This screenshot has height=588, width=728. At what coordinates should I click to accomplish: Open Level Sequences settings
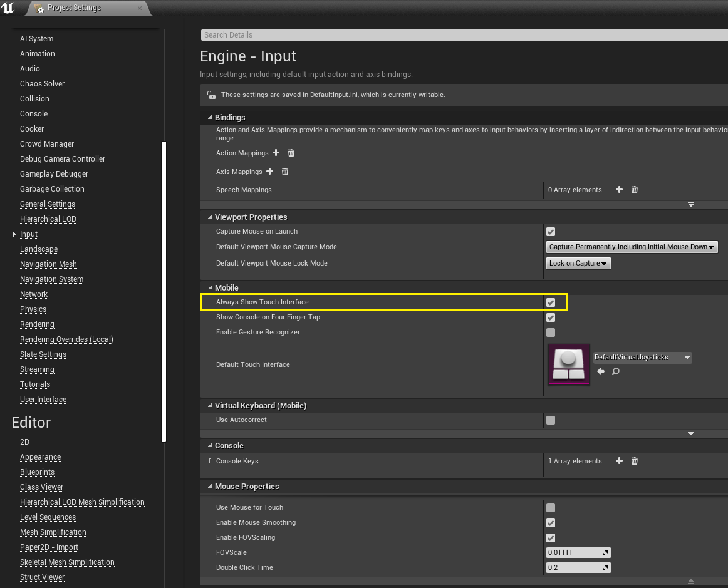(48, 517)
